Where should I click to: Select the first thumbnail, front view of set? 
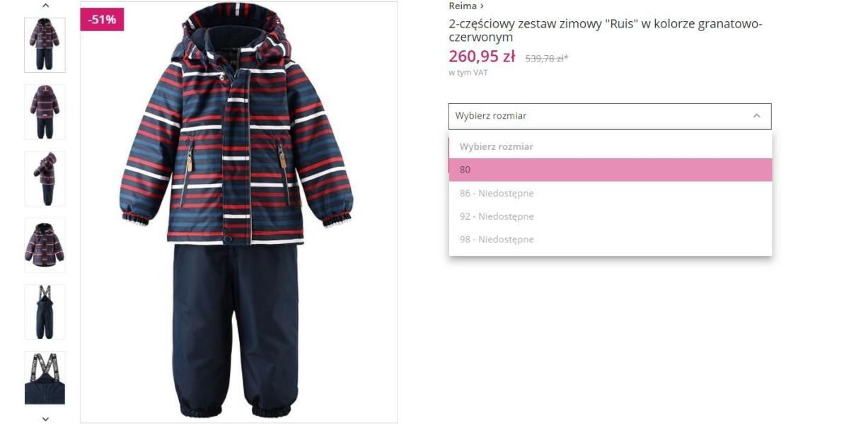[x=45, y=45]
